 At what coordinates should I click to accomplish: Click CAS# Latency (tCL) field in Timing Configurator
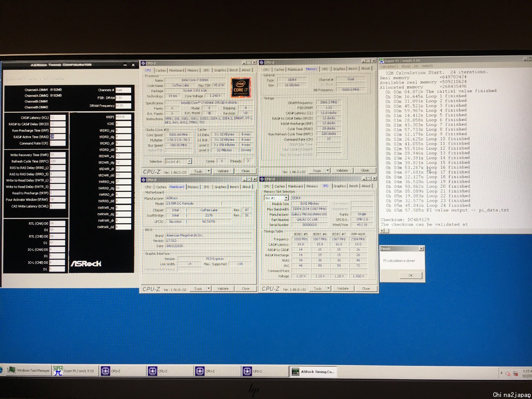coord(58,117)
